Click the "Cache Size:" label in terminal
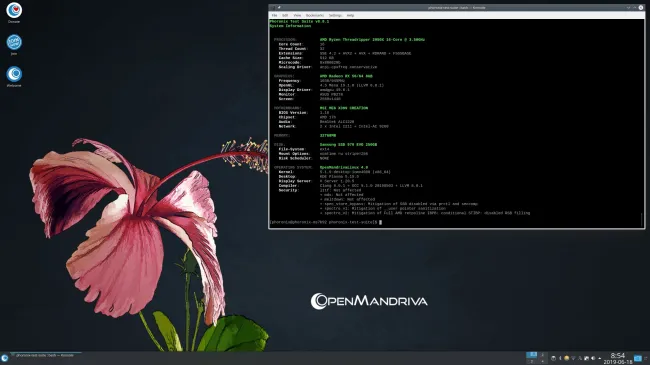 (291, 58)
